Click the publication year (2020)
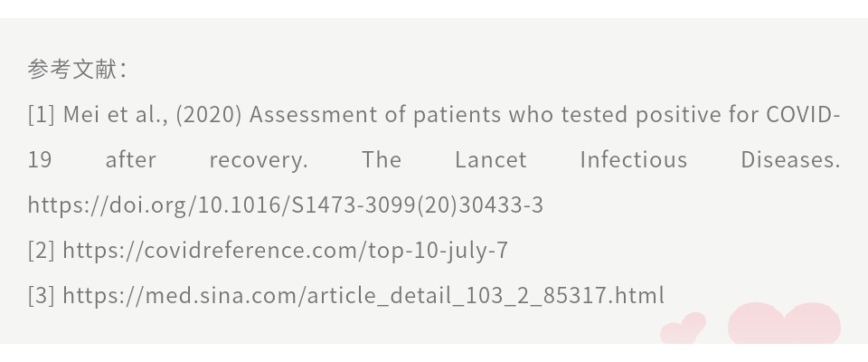This screenshot has width=868, height=362. pos(209,115)
